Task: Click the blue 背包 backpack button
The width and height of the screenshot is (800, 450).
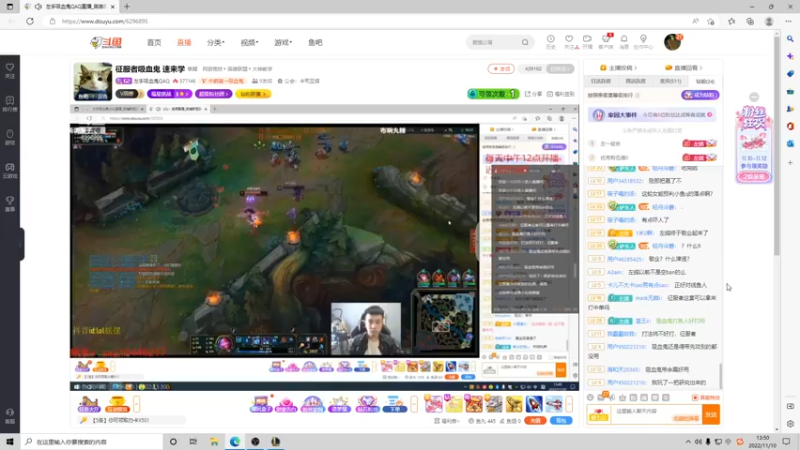Action: 561,420
